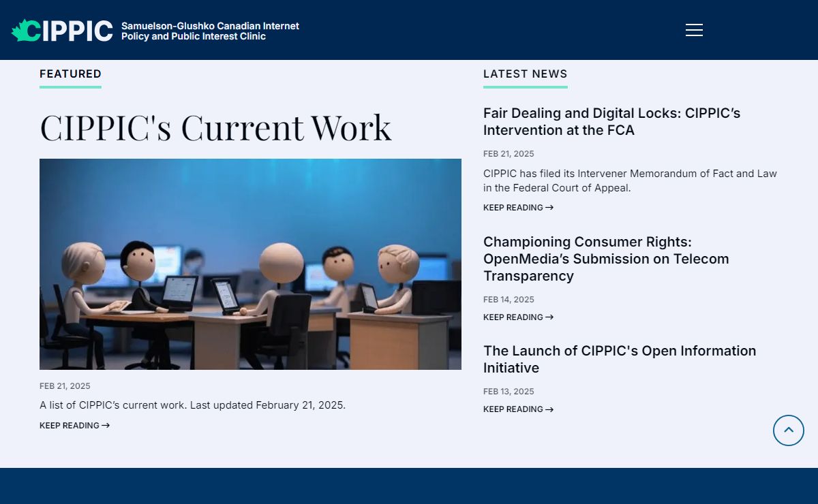
Task: Click the 'A list of CIPPIC's current work' summary
Action: click(192, 405)
